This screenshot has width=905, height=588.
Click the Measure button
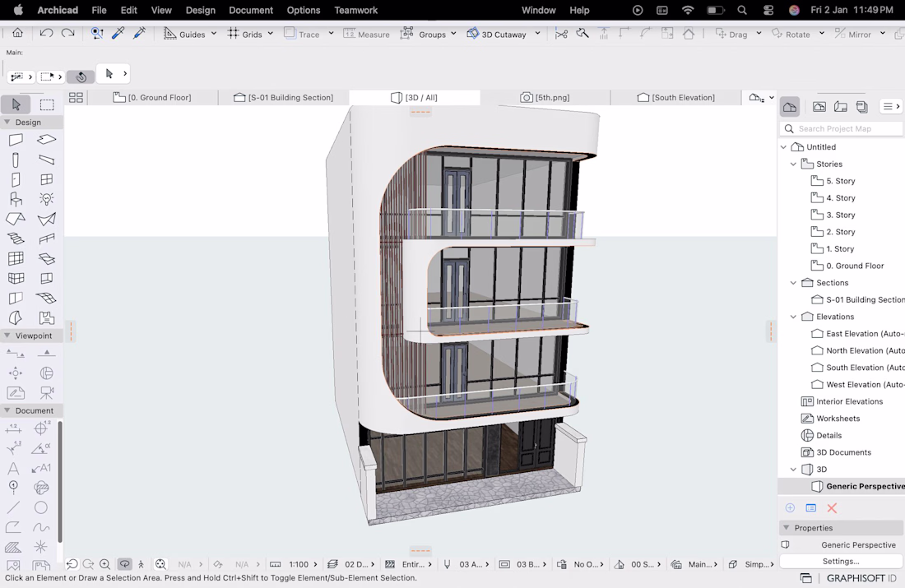[366, 34]
